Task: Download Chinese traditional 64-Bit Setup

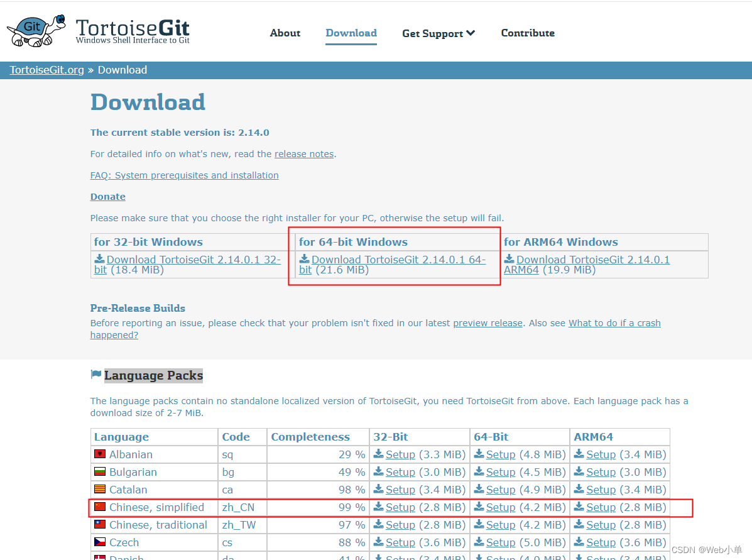Action: point(501,525)
